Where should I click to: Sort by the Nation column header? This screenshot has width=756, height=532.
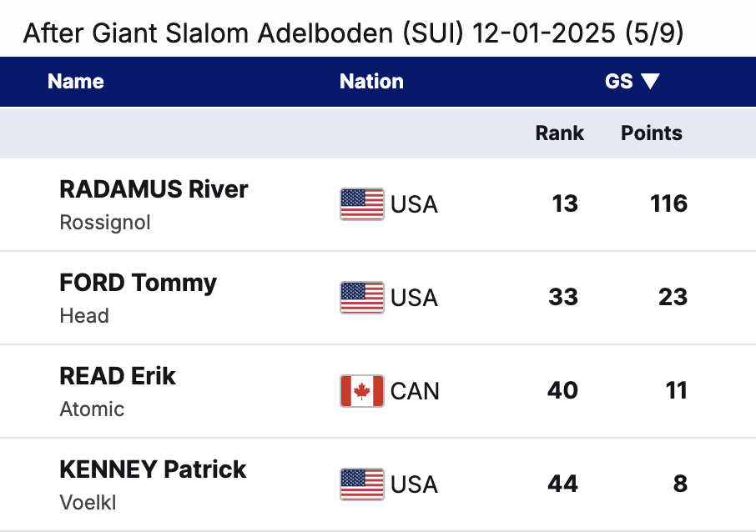coord(371,82)
